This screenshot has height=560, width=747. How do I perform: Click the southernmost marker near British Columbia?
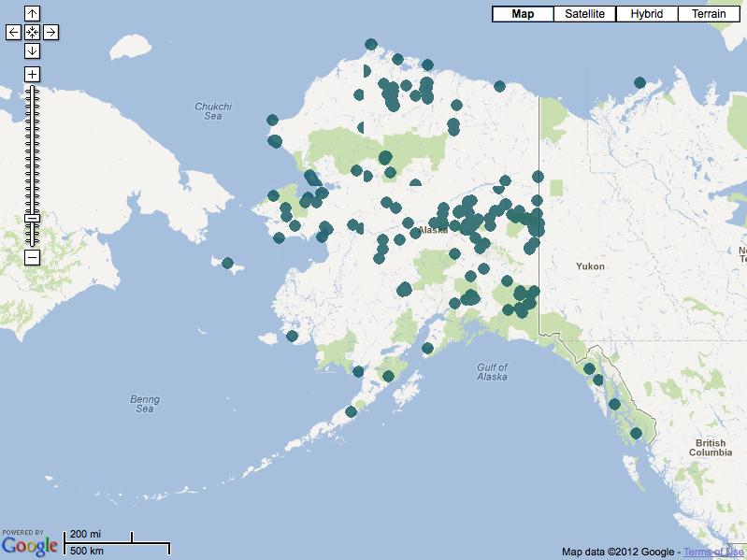click(636, 433)
